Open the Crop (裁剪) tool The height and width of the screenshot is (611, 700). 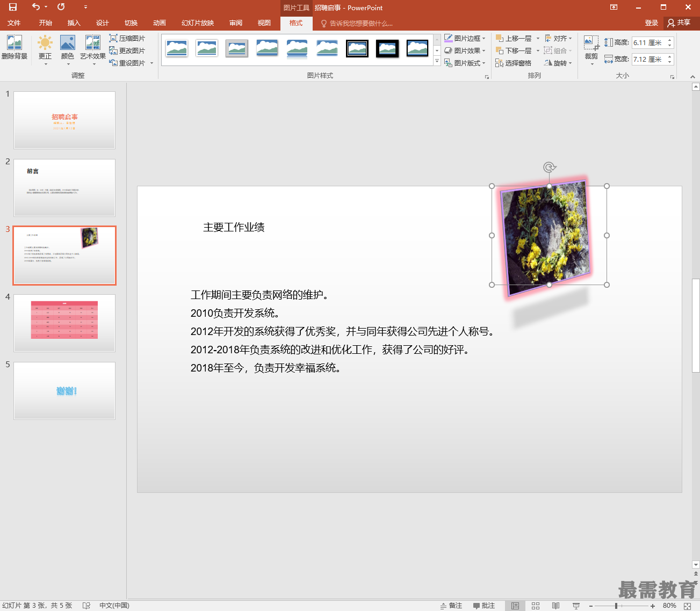[x=591, y=50]
